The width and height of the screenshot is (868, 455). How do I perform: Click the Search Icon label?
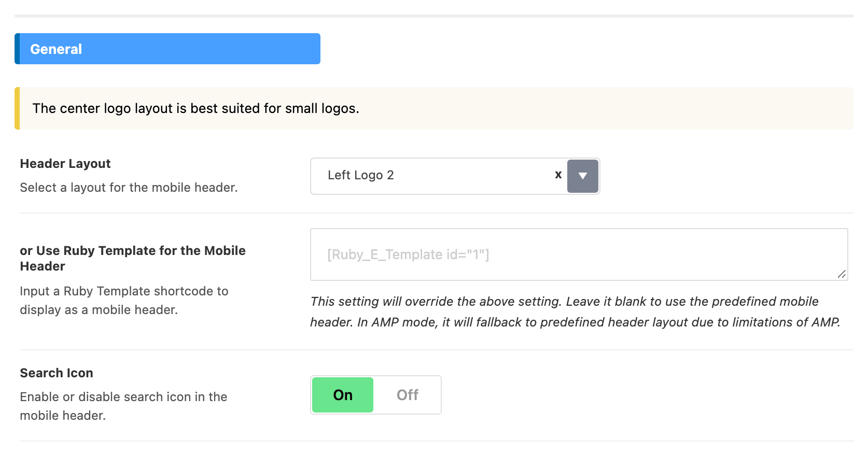pos(57,373)
